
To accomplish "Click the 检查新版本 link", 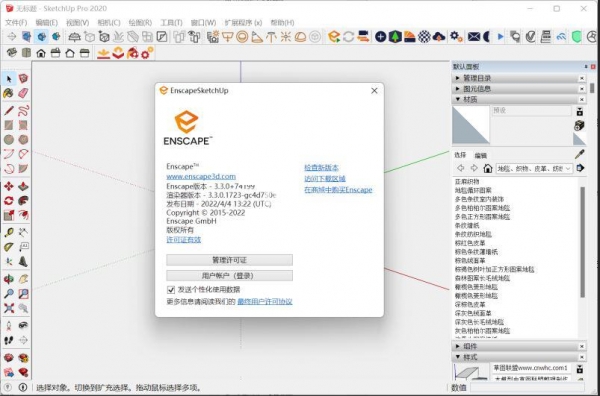I will (321, 168).
